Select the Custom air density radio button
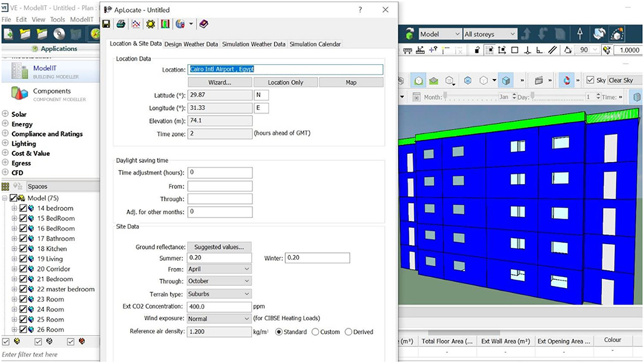Screen dimensions: 644x363 pyautogui.click(x=315, y=332)
